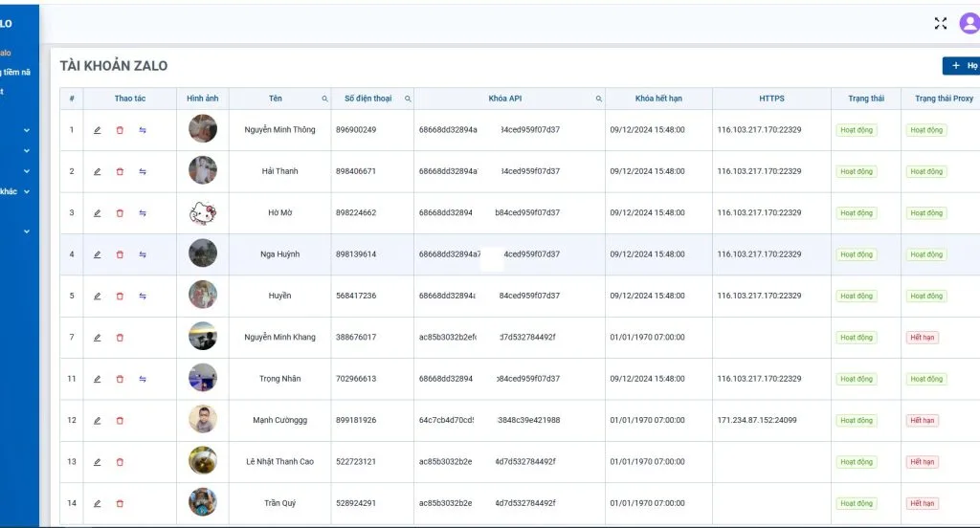Delete the Hải Thanh account row
This screenshot has width=980, height=528.
(120, 172)
